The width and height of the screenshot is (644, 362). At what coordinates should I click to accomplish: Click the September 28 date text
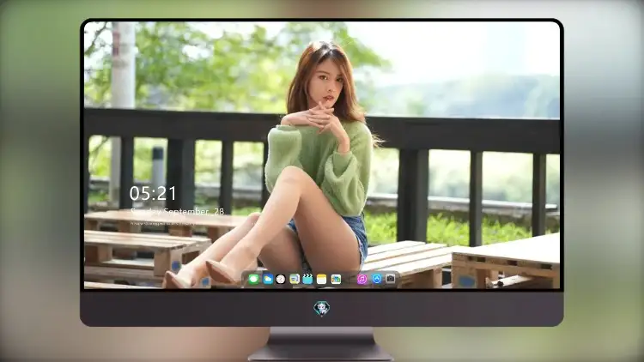[x=178, y=211]
